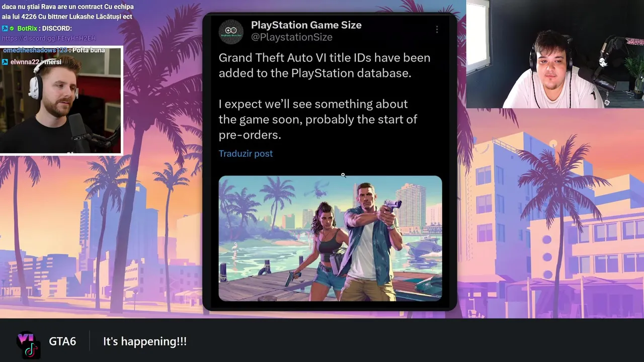Click BotRix's moderator badge icon

tap(5, 29)
